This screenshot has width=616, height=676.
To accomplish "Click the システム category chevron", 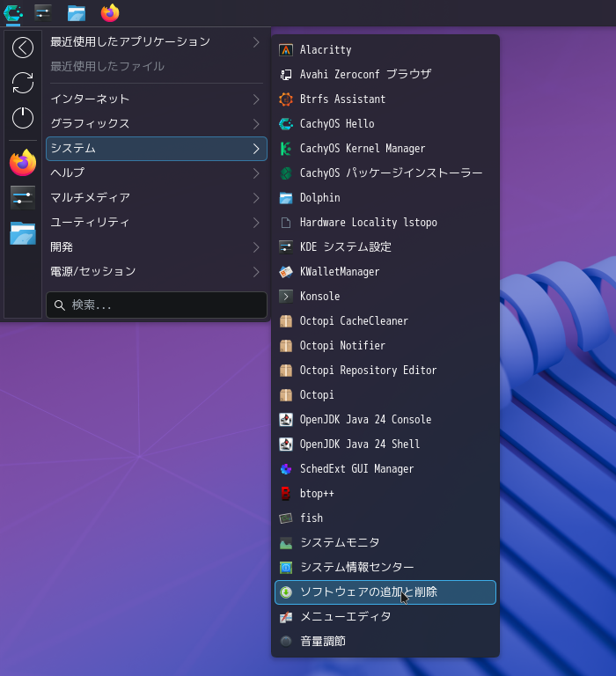I will 256,149.
